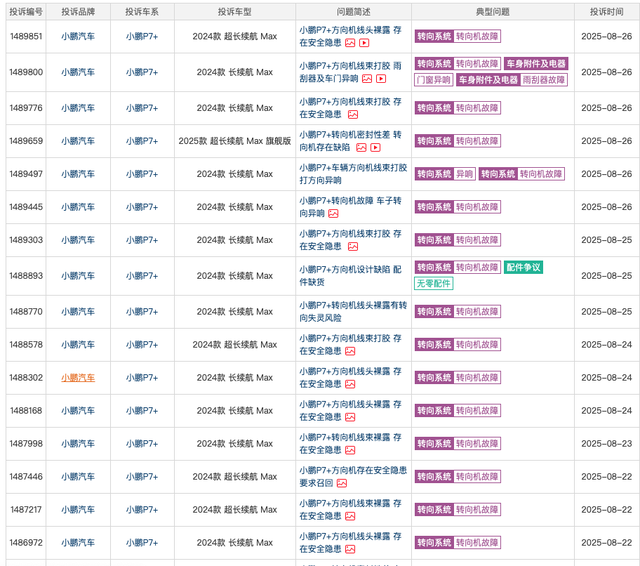
Task: Open image icon in complaint 1489303 row
Action: click(x=353, y=246)
